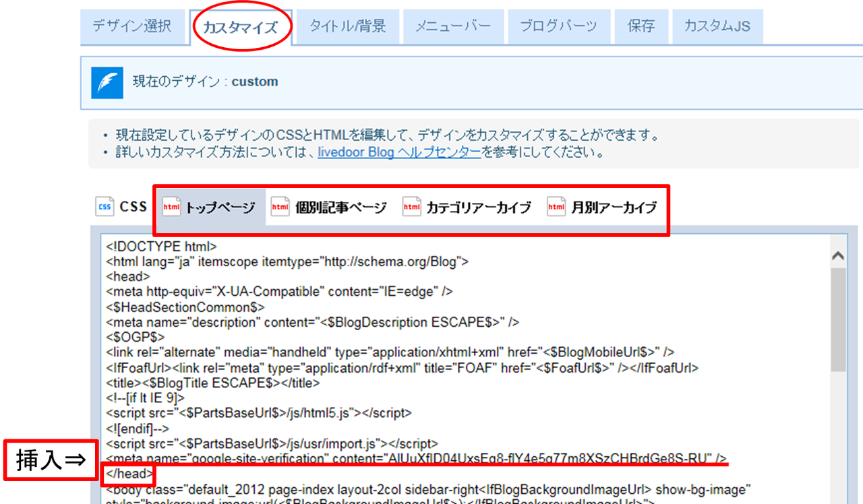This screenshot has height=504, width=863.
Task: Click the html icon beside カテゴリアーカイブ
Action: pyautogui.click(x=411, y=208)
